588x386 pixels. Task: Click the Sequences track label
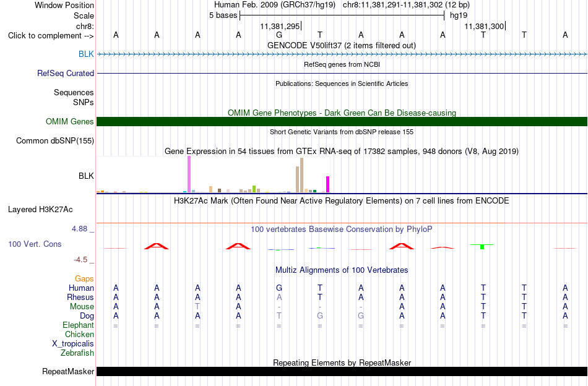(x=74, y=92)
